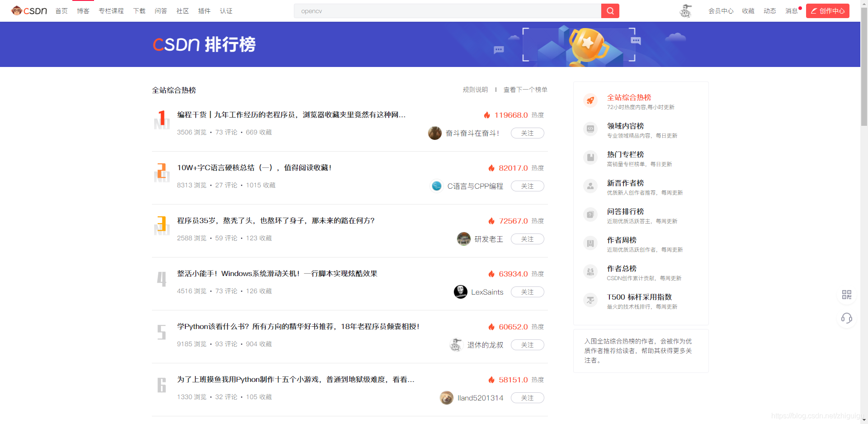Click avatar of author 退休的龙叔
868x424 pixels.
[457, 345]
